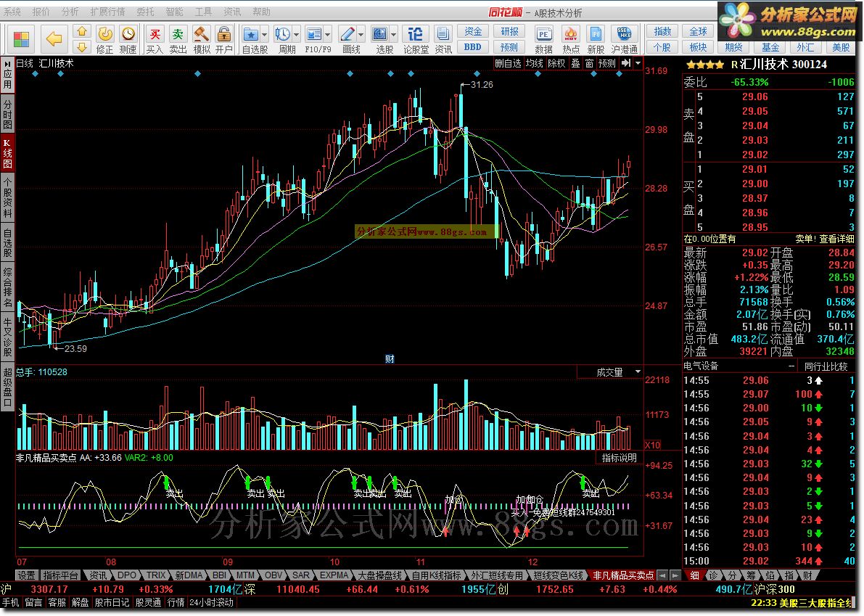The width and height of the screenshot is (864, 616).
Task: Toggle the 预测 button above the chart
Action: click(606, 63)
